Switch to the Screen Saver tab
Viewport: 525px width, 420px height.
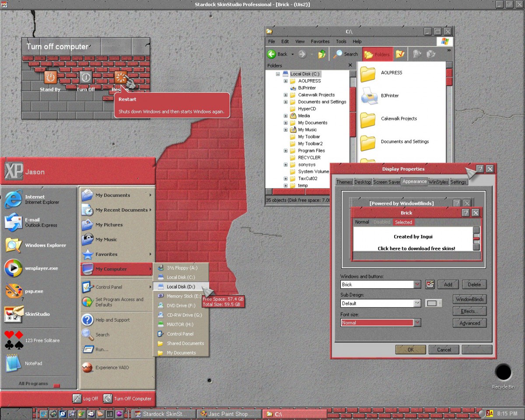(x=387, y=182)
